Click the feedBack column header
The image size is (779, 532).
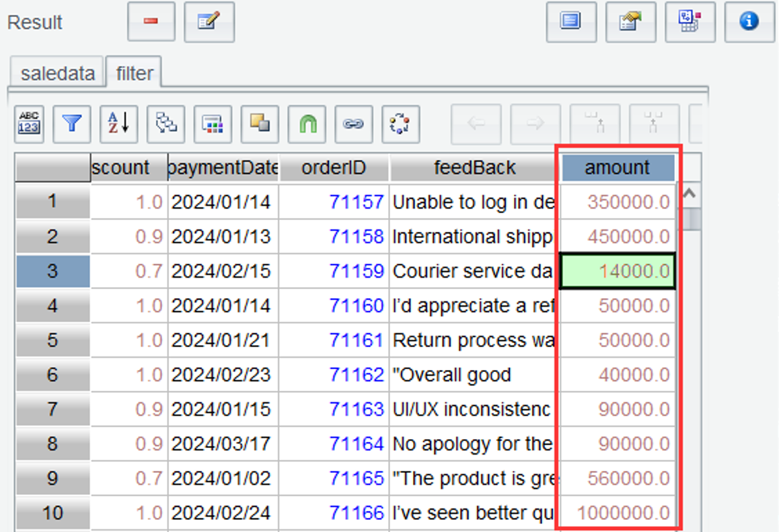point(474,167)
